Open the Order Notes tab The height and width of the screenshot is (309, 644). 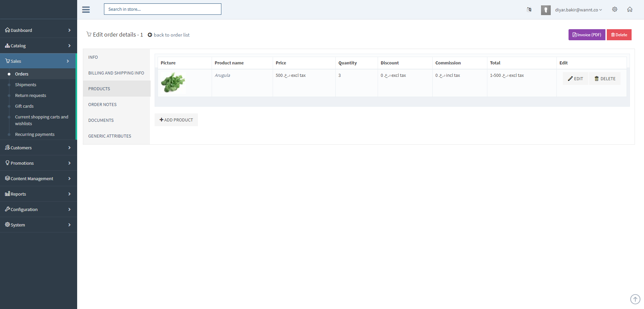(x=102, y=105)
